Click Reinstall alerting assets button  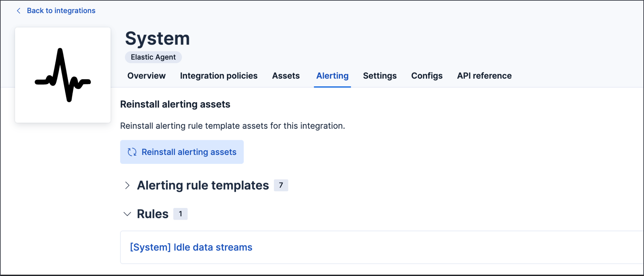(182, 152)
